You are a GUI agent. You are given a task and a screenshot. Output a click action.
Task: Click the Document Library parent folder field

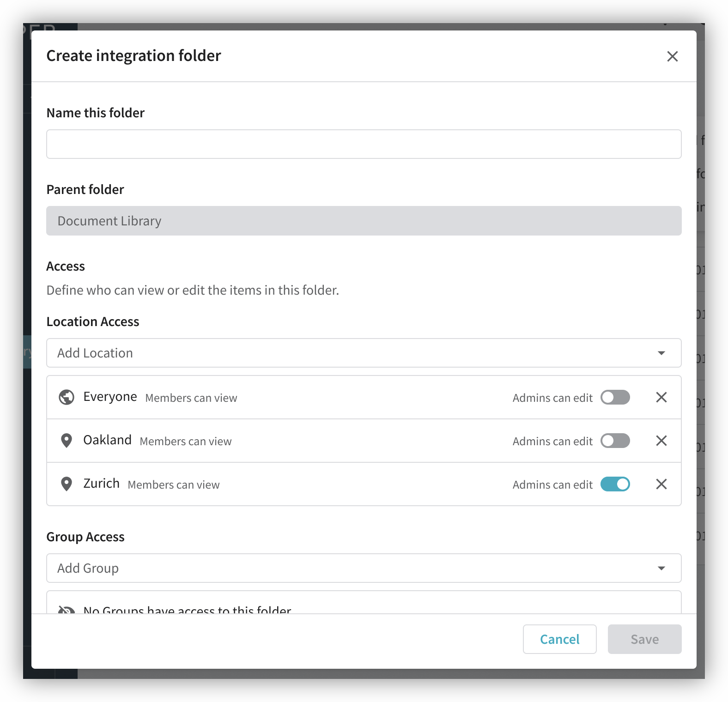pos(364,221)
